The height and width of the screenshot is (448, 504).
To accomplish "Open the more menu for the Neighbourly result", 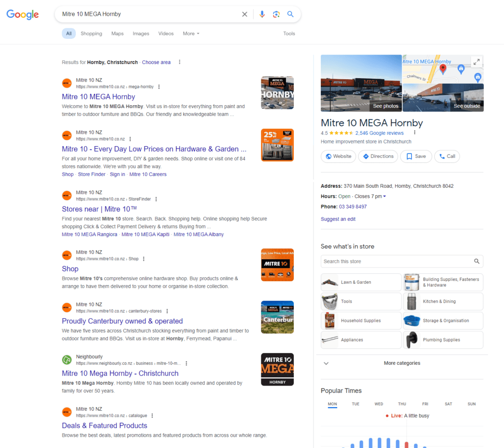I will click(x=187, y=363).
